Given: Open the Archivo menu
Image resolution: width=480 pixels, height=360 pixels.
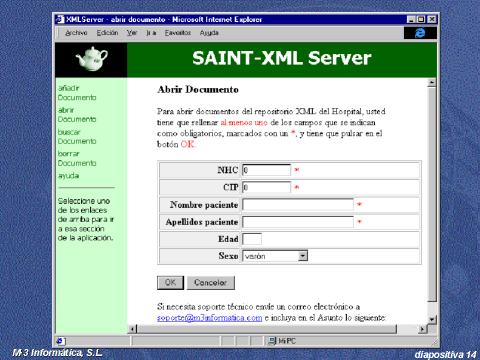Looking at the screenshot, I should coord(76,33).
